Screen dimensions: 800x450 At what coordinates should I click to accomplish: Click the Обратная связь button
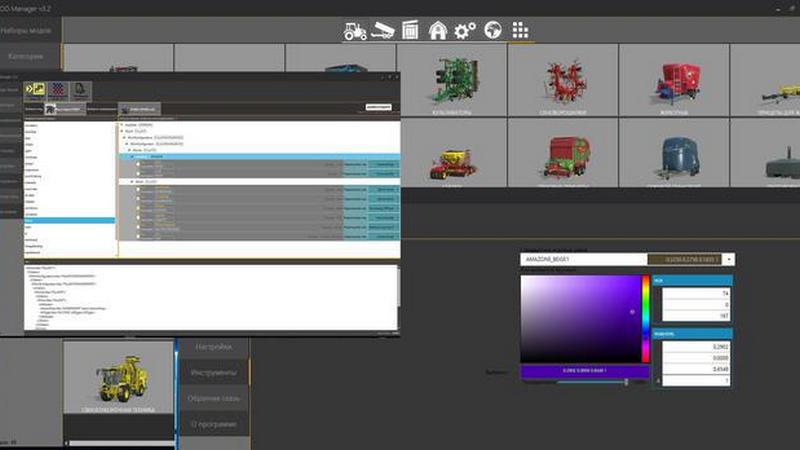click(x=214, y=399)
